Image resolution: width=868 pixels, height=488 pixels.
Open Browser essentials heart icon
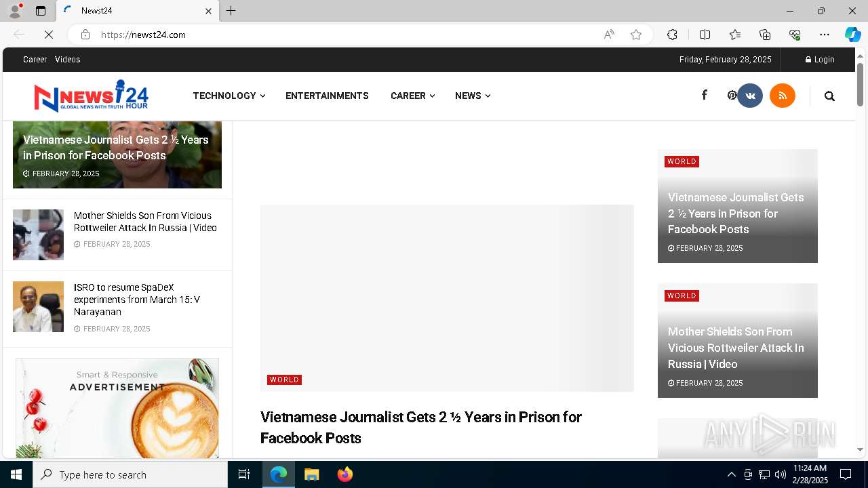coord(795,35)
